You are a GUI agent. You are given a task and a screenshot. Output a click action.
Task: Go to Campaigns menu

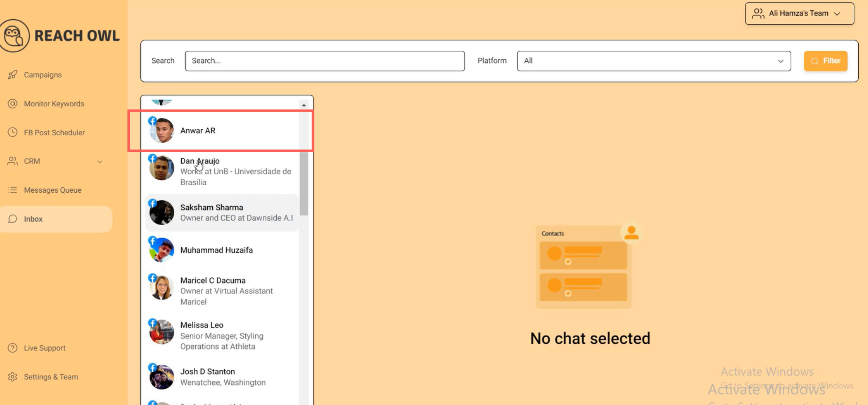coord(43,74)
